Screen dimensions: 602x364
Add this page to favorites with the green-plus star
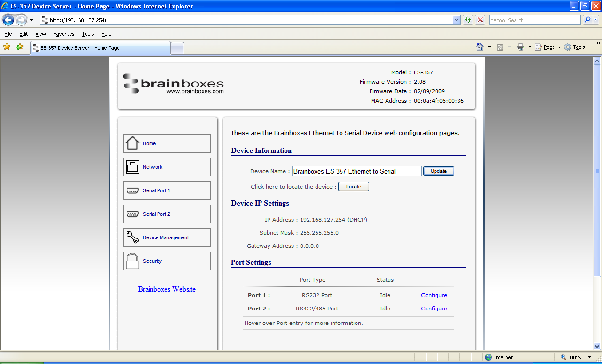[18, 47]
